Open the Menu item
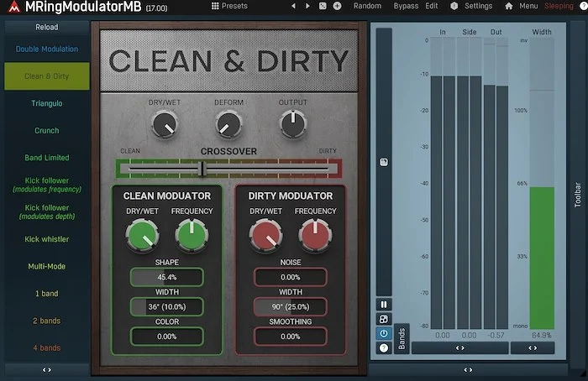This screenshot has width=588, height=381. pyautogui.click(x=528, y=6)
